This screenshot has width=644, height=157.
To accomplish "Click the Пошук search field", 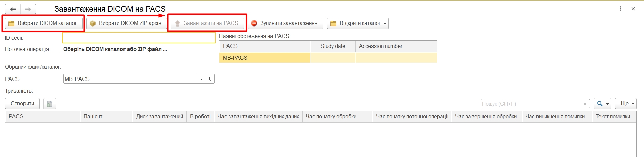I will pos(531,104).
